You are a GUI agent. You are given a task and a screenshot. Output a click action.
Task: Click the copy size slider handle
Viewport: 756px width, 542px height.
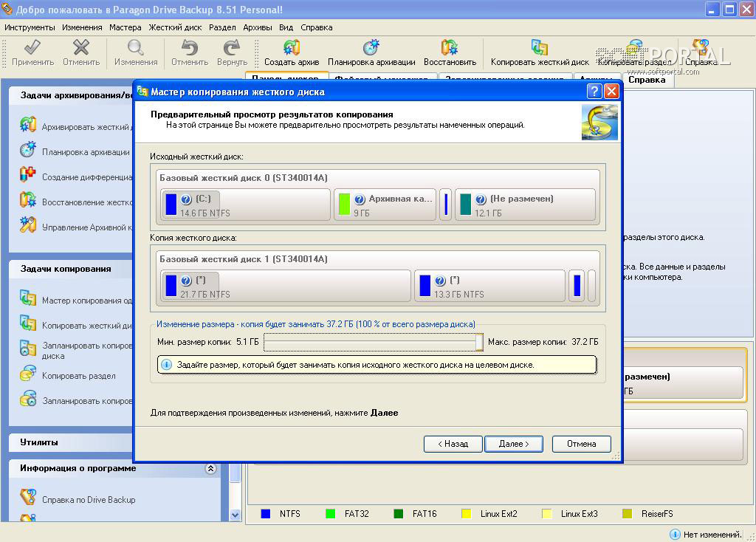479,342
